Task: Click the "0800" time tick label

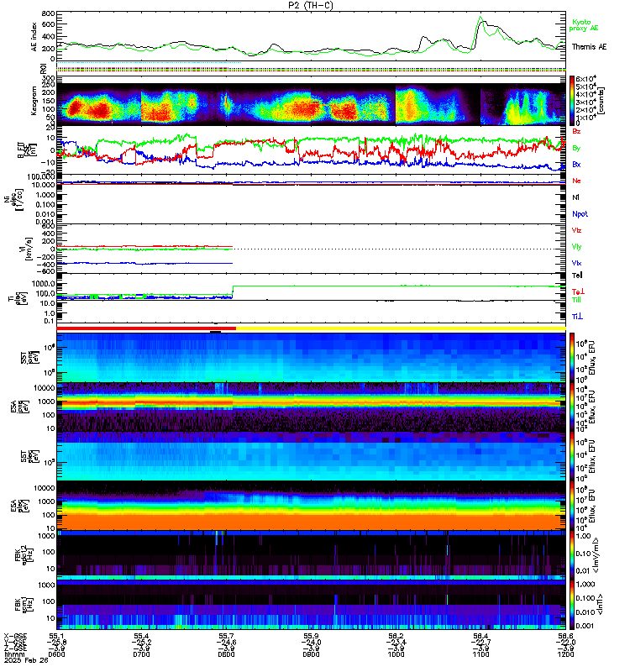Action: point(226,654)
